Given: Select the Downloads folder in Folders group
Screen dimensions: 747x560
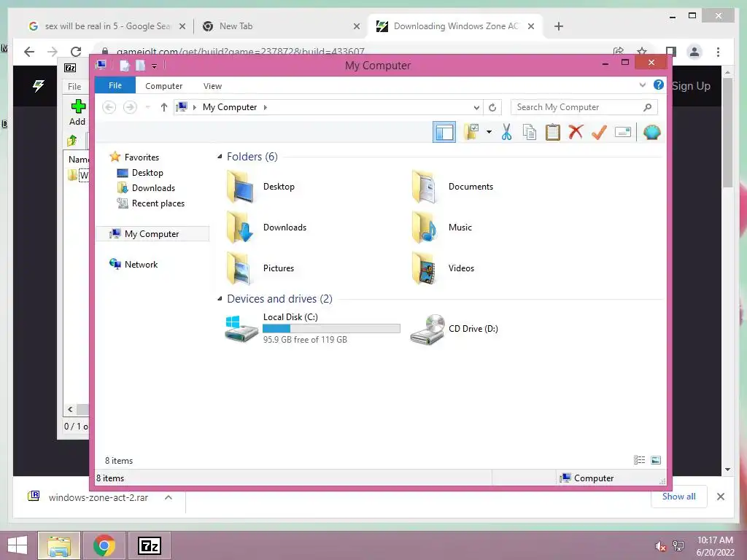Looking at the screenshot, I should click(x=266, y=227).
